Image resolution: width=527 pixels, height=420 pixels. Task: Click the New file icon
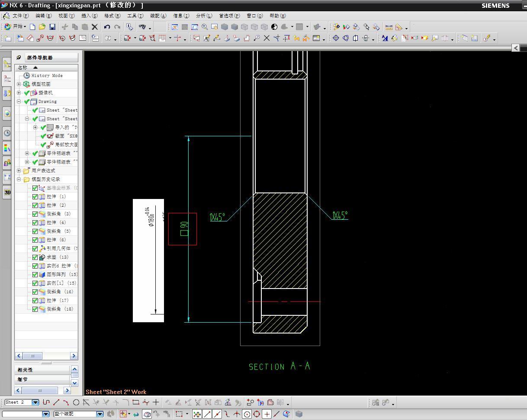point(32,27)
